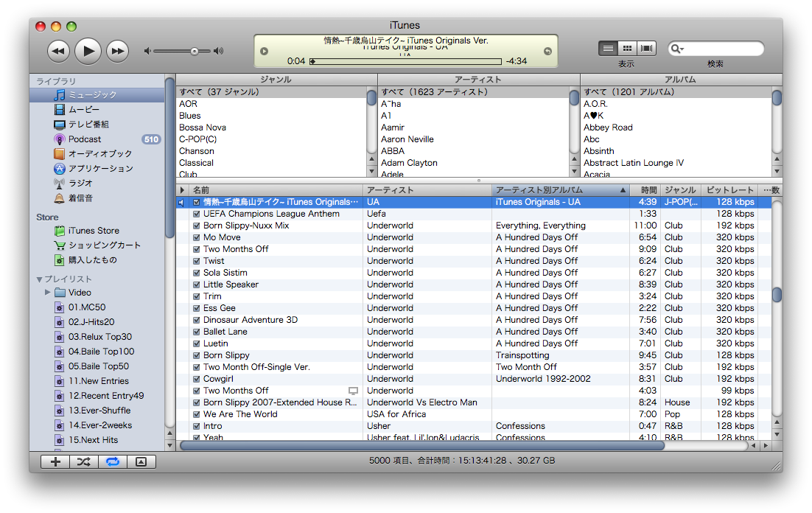Open ムービー library in sidebar
Image resolution: width=812 pixels, height=513 pixels.
(97, 109)
